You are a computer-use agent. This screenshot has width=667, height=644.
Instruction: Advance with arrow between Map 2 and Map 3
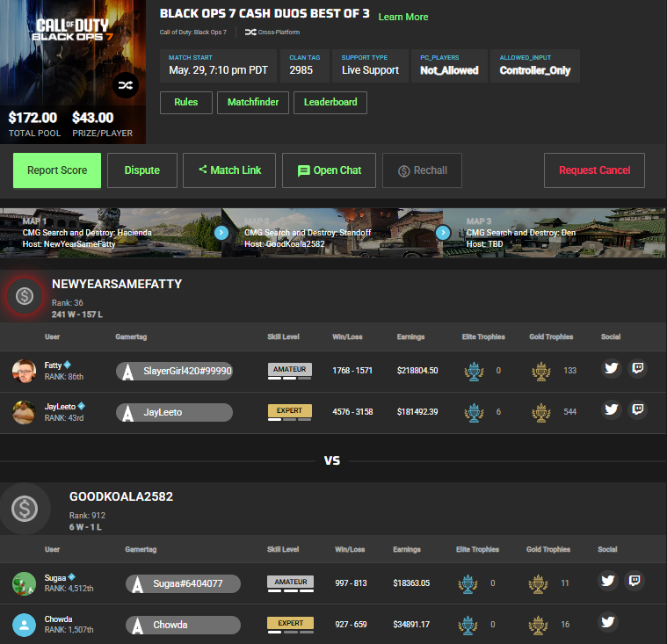443,233
